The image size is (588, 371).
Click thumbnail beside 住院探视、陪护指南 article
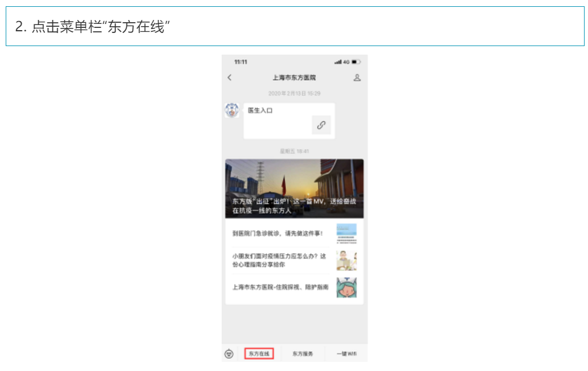coord(346,287)
